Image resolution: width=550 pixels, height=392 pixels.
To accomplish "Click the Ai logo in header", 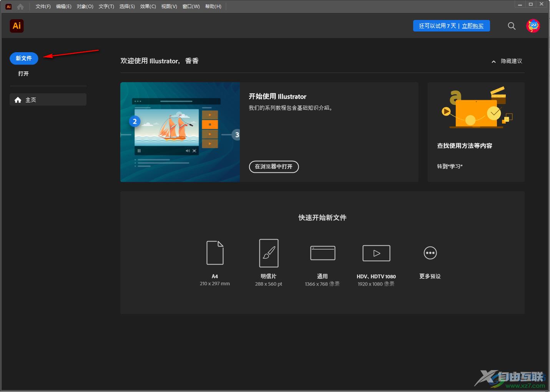I will pyautogui.click(x=17, y=26).
